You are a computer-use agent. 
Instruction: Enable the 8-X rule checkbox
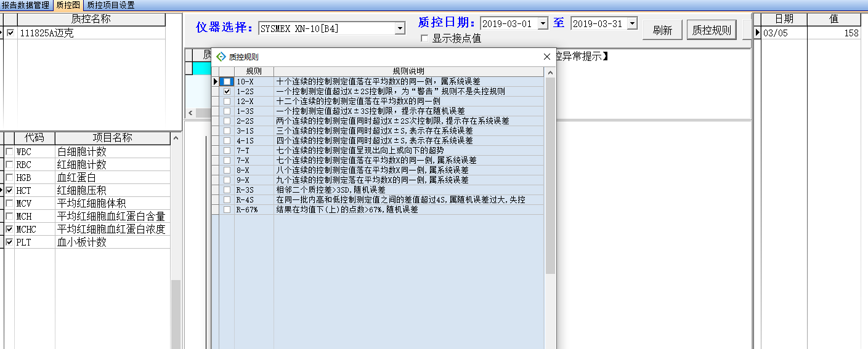point(227,170)
